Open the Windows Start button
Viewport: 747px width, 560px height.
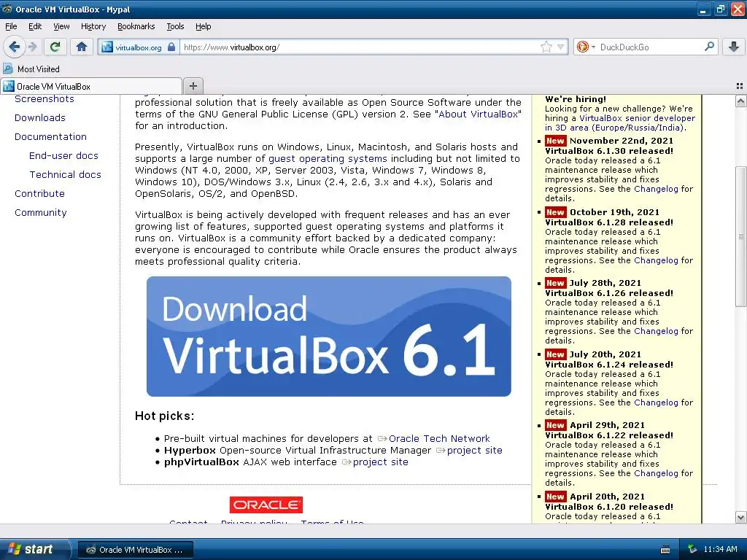point(34,549)
